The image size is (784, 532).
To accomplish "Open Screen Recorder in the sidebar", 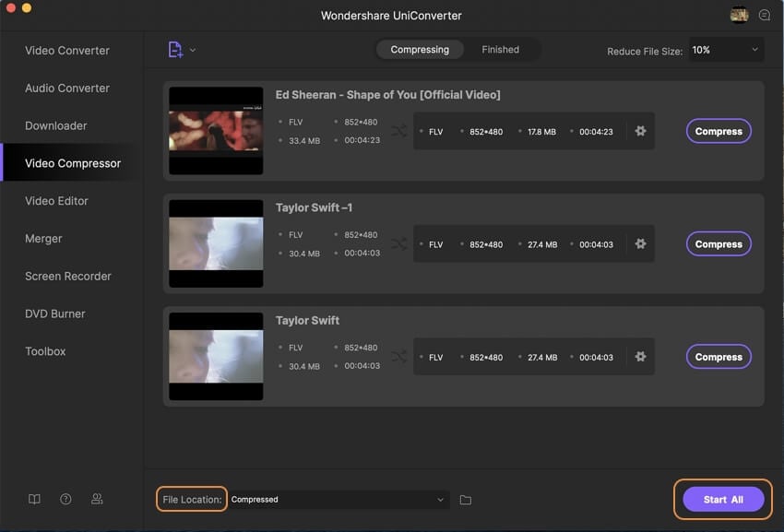I will coord(68,276).
